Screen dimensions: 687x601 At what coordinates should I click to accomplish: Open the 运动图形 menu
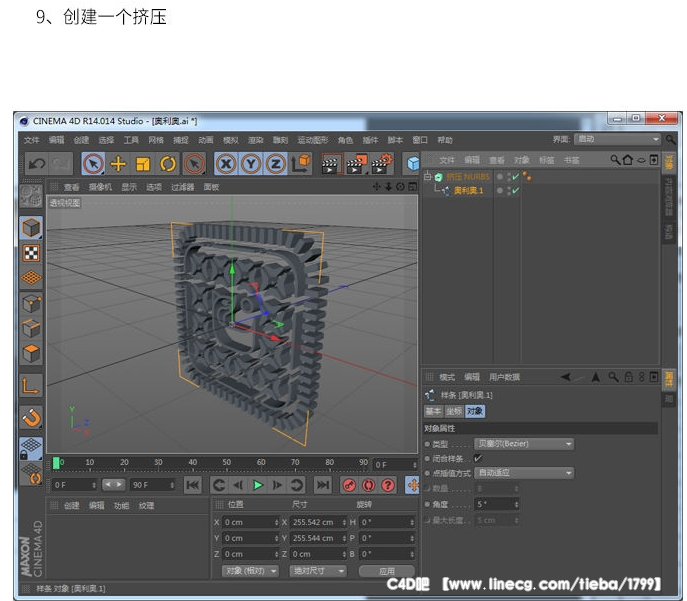pos(313,140)
